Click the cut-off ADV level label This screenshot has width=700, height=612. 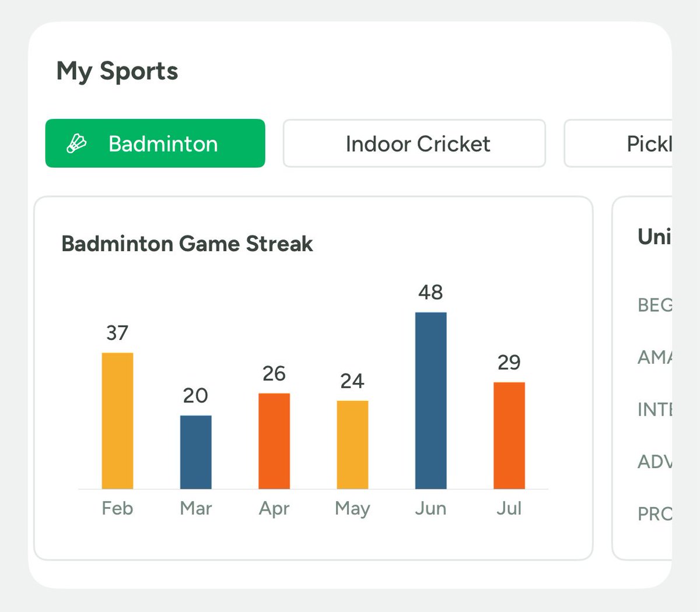[654, 462]
